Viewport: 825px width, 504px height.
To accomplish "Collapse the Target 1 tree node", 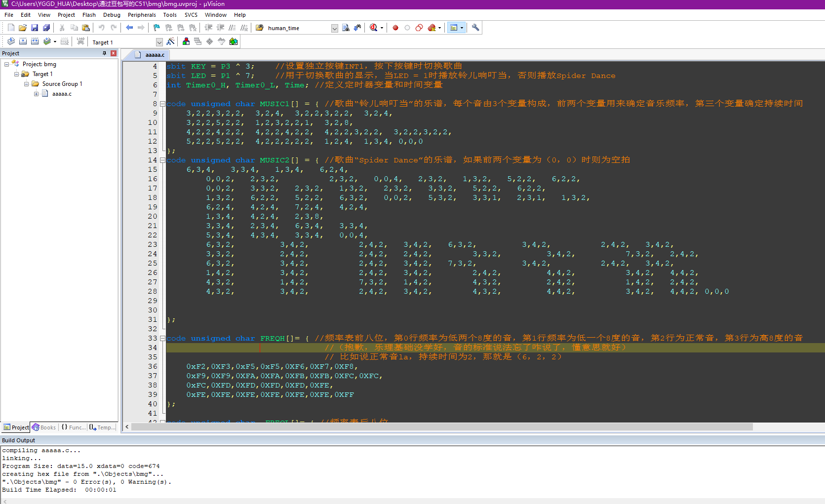I will tap(16, 74).
